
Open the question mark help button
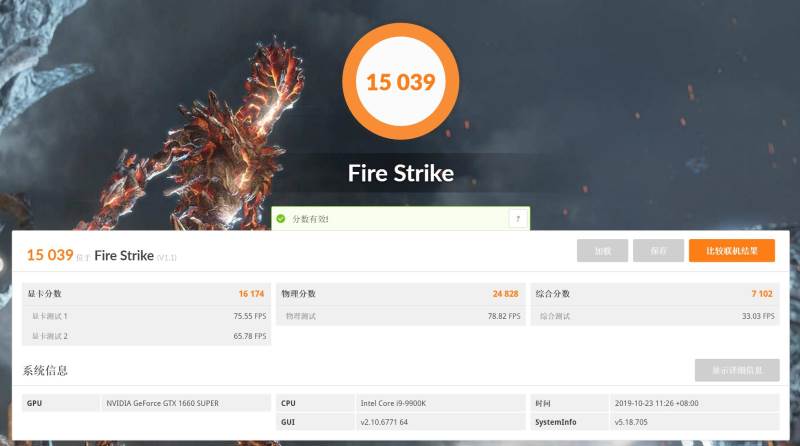point(518,219)
